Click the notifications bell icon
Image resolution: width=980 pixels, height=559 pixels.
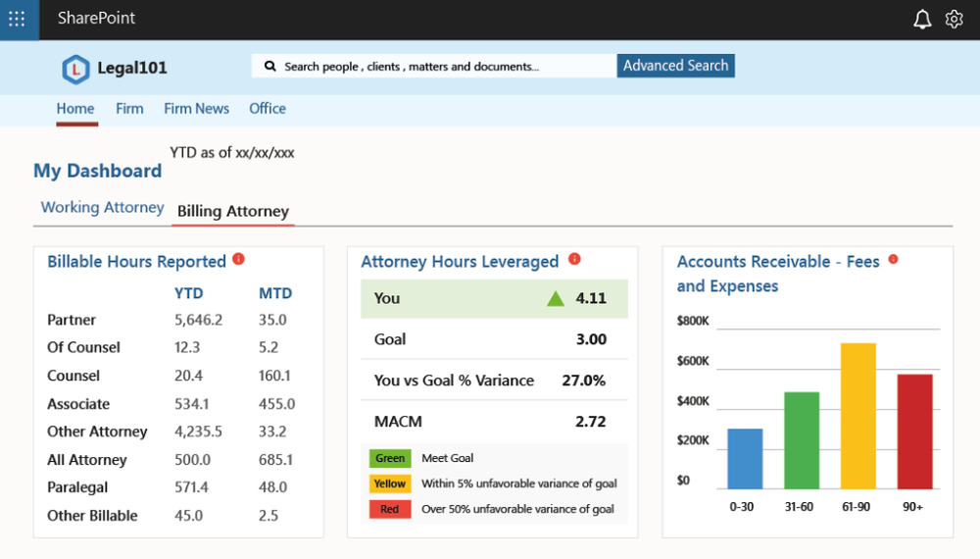pos(922,20)
